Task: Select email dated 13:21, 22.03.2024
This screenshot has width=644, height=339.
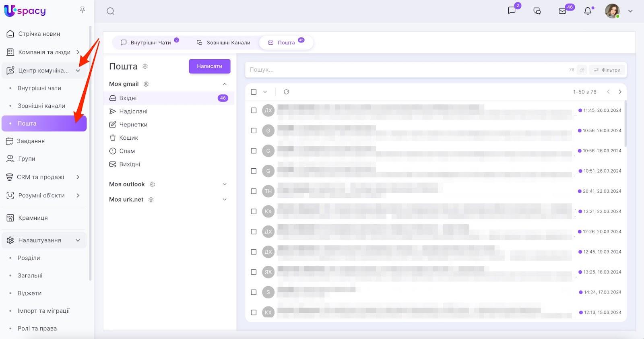Action: pyautogui.click(x=254, y=211)
